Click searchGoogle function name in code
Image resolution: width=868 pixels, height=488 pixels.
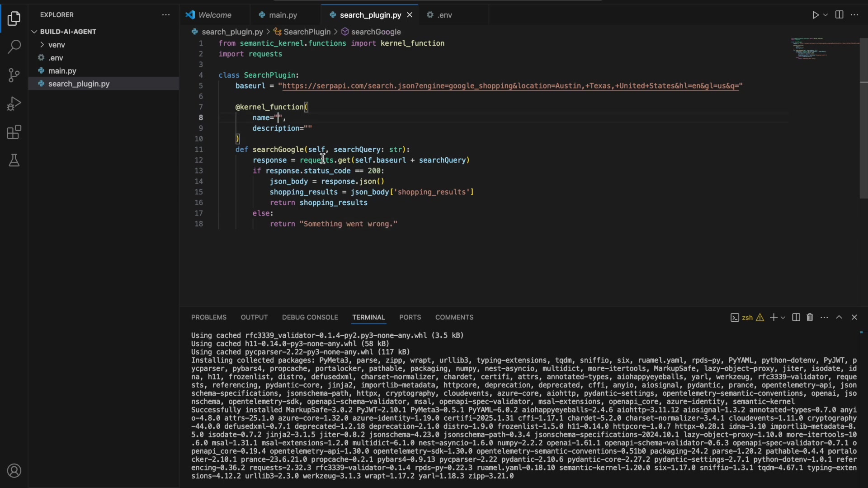point(278,150)
